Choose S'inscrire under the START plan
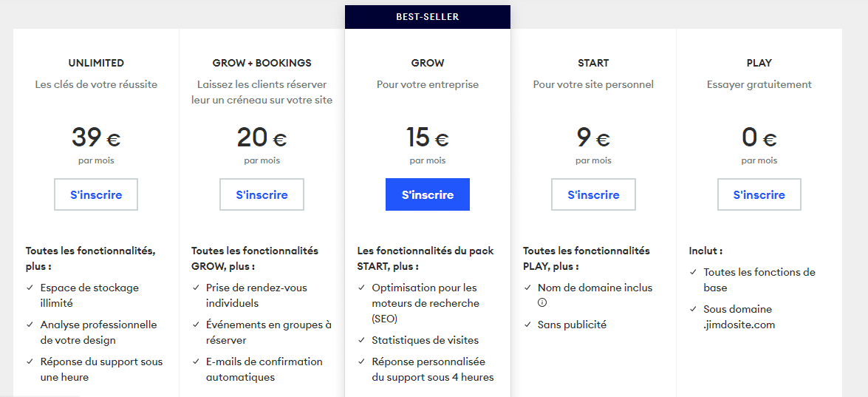This screenshot has height=397, width=868. click(593, 194)
